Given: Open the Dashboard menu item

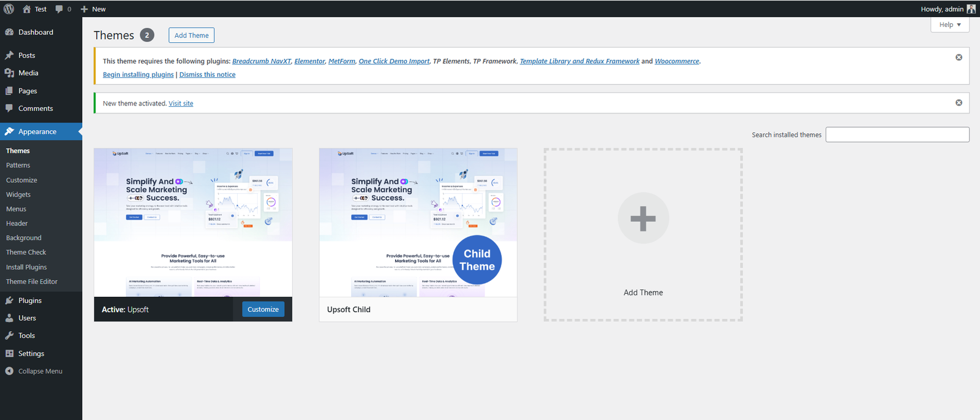Looking at the screenshot, I should 36,32.
